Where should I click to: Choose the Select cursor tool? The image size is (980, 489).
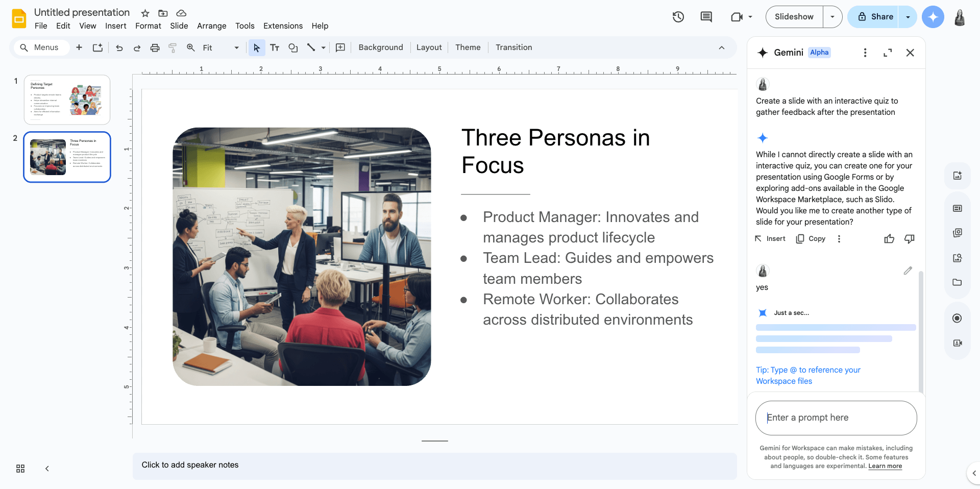coord(257,47)
